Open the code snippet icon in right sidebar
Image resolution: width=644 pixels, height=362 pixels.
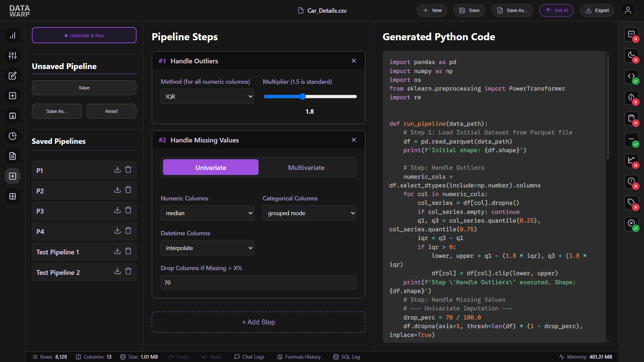[631, 77]
